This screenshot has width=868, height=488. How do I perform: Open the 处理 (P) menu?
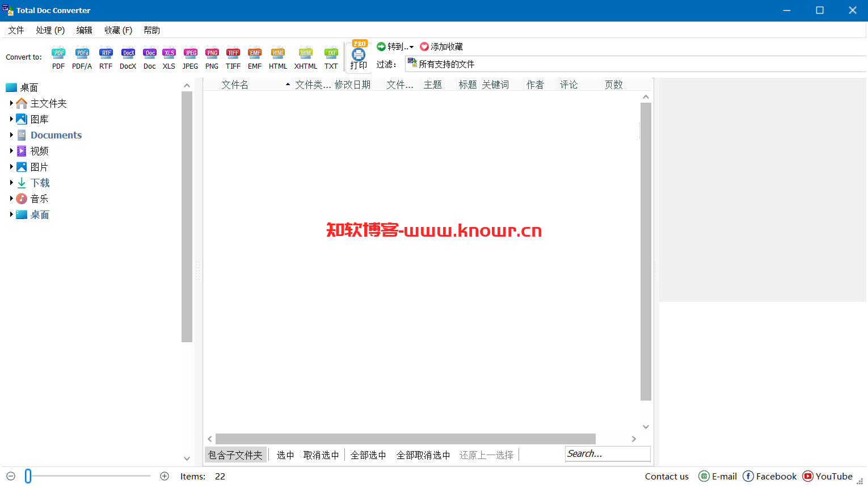point(50,30)
